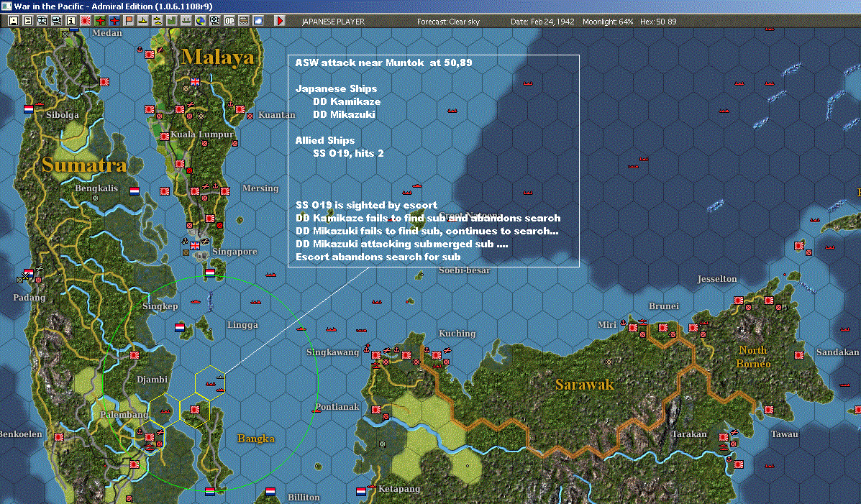The height and width of the screenshot is (504, 861).
Task: Select the Japanese base icon at Kuala Lumpur
Action: pos(164,136)
